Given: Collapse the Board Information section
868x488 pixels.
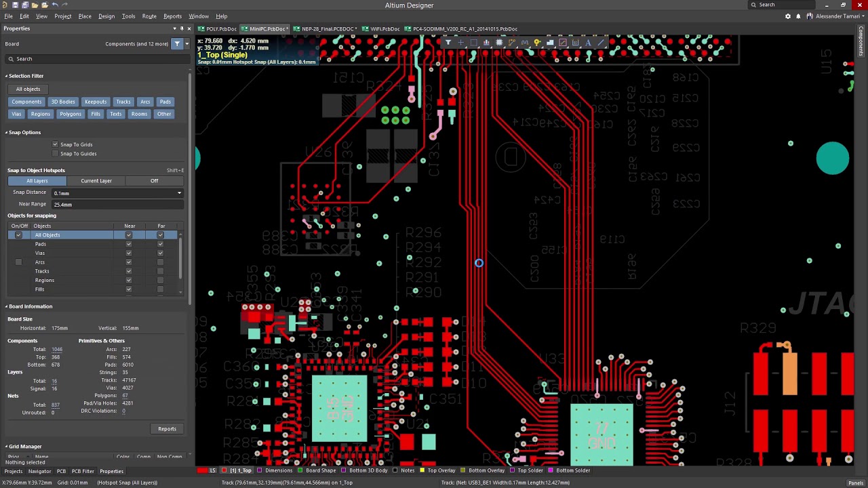Looking at the screenshot, I should pyautogui.click(x=6, y=306).
